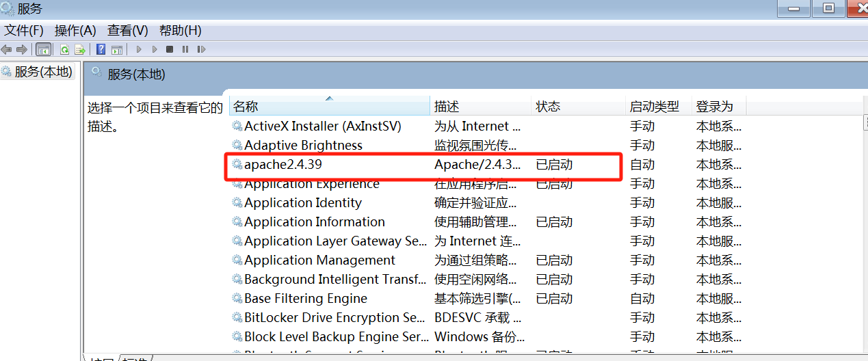
Task: Click the show/hide action pane icon
Action: click(117, 49)
